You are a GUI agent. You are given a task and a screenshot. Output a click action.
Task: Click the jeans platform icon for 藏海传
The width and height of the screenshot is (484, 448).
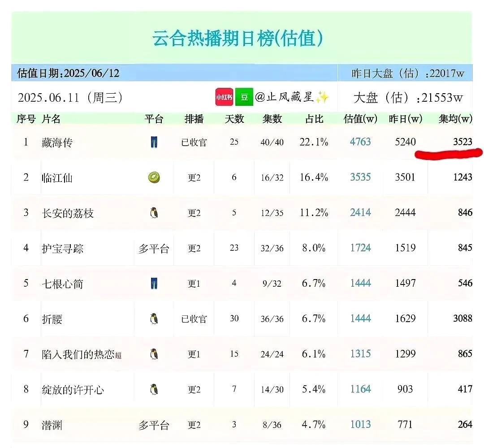pyautogui.click(x=154, y=142)
